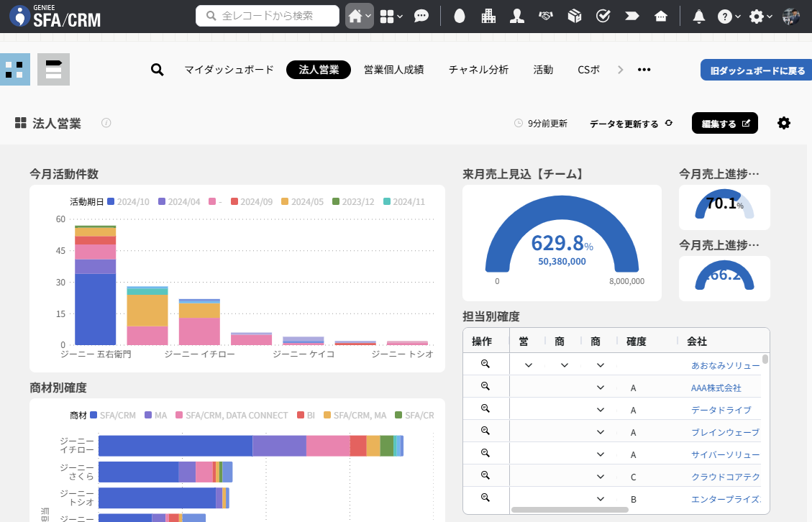Viewport: 812px width, 522px height.
Task: Click the GENIEE SFA/CRM logo
Action: click(55, 16)
